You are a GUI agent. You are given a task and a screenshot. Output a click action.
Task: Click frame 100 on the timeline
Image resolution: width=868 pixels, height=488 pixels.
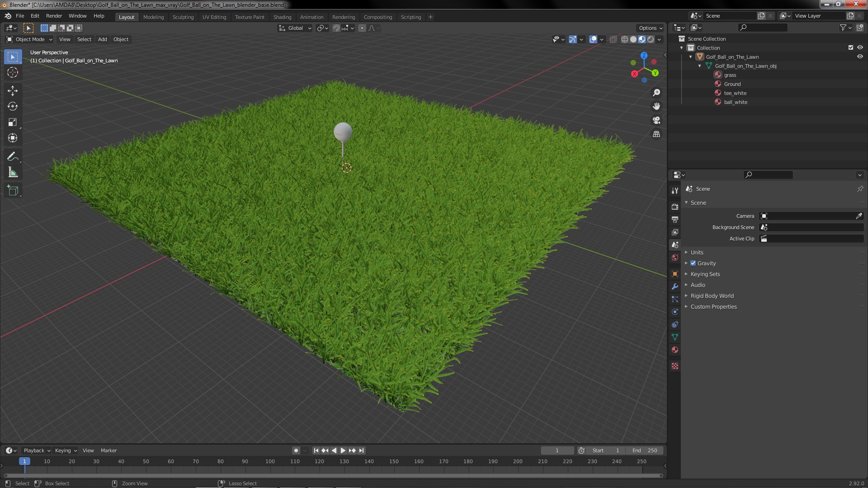pos(270,461)
